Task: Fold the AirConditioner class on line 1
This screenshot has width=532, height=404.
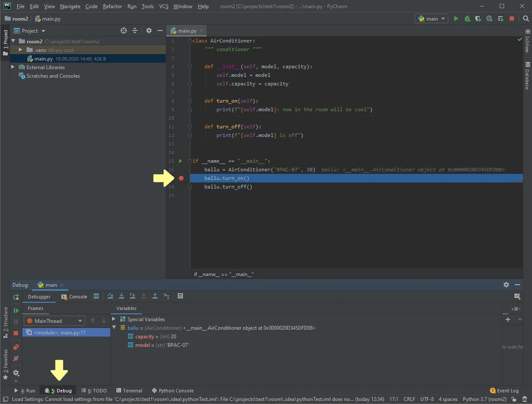Action: point(189,41)
